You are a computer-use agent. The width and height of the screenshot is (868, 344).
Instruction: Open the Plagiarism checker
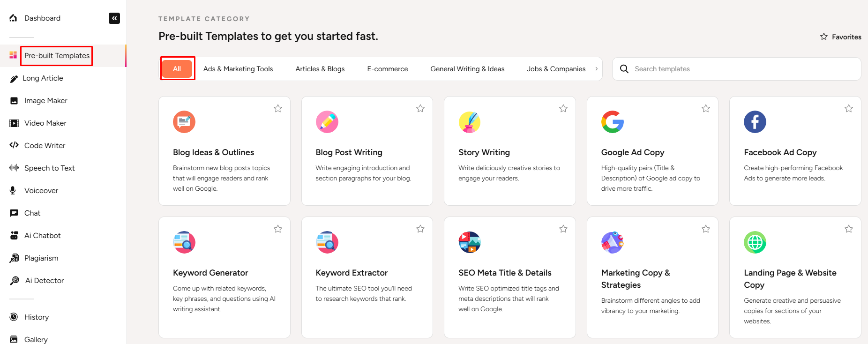click(x=41, y=258)
